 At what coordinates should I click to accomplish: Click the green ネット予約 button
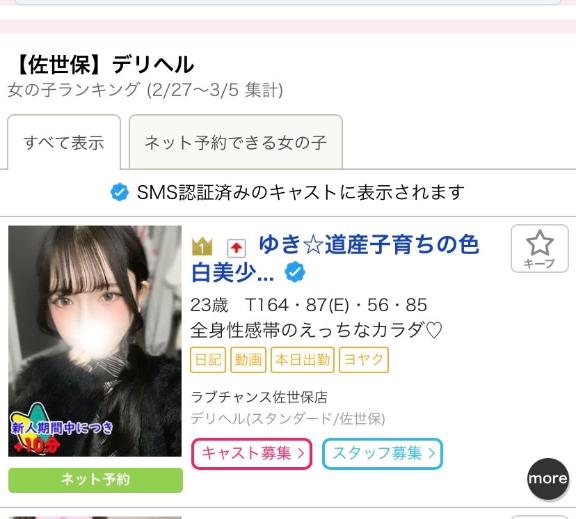point(95,480)
